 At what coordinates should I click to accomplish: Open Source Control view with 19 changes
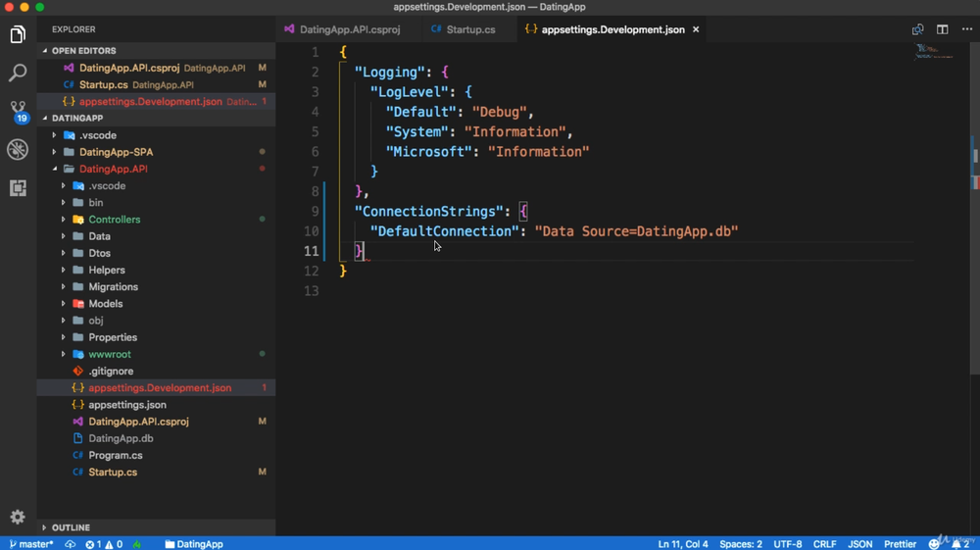(x=18, y=111)
